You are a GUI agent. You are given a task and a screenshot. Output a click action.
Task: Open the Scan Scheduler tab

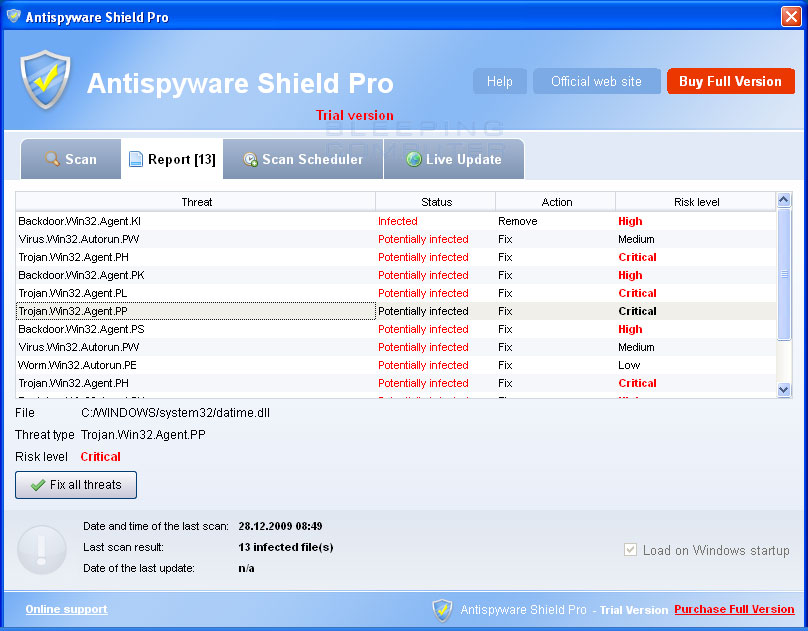303,159
